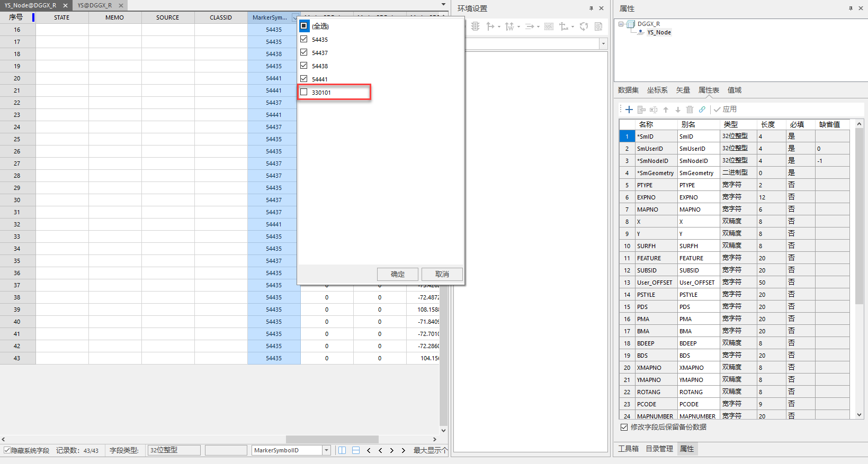Click 确定 to confirm filter
Image resolution: width=868 pixels, height=464 pixels.
(397, 274)
